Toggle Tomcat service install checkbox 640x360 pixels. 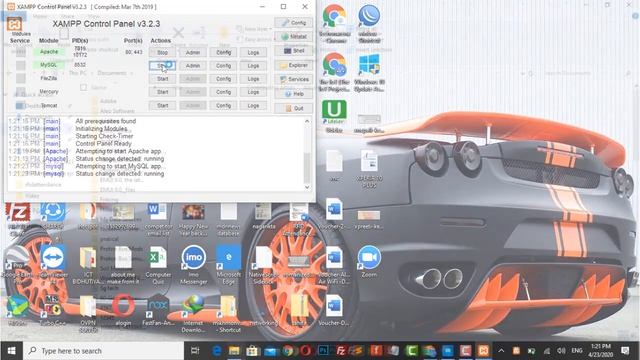tap(20, 105)
